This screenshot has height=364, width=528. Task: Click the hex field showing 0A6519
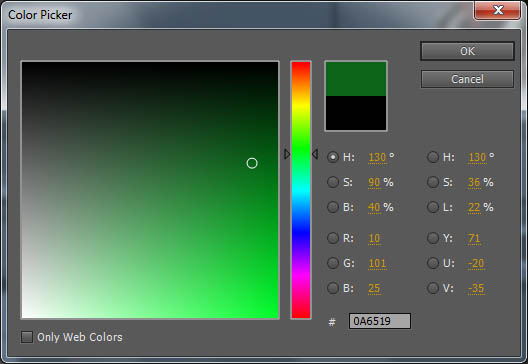tap(380, 321)
